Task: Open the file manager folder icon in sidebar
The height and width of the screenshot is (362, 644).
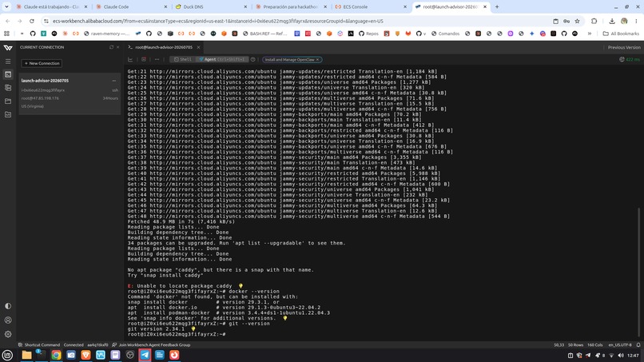Action: [8, 101]
